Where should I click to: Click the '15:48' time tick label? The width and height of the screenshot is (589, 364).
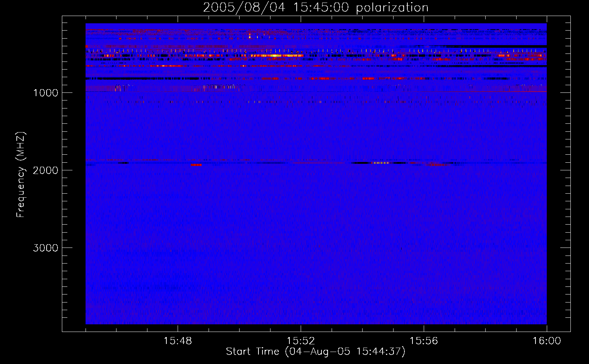point(178,341)
